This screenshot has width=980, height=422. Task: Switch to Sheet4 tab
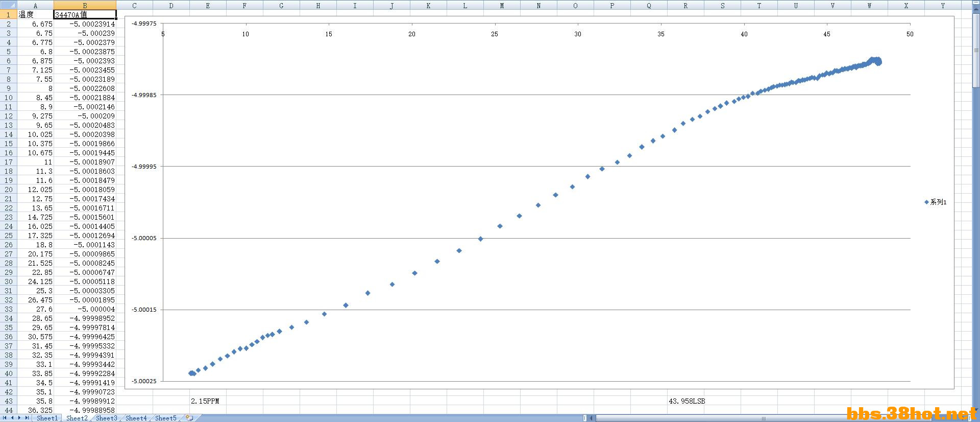136,418
